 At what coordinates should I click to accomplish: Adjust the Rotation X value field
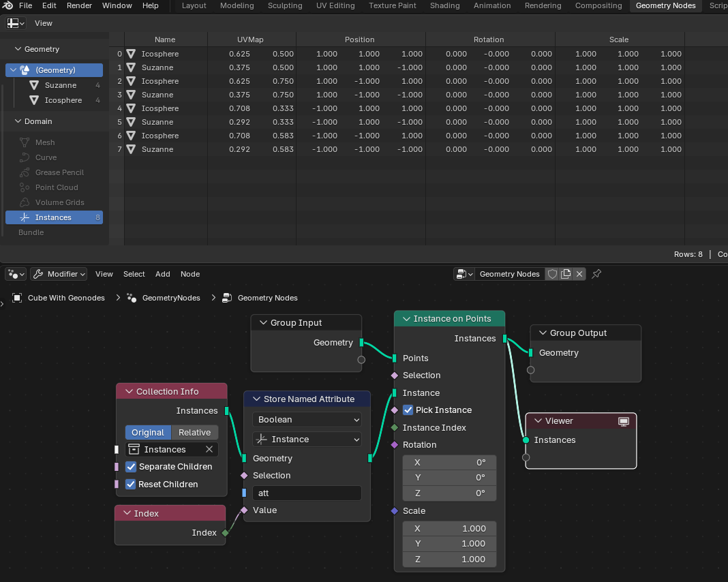point(449,462)
